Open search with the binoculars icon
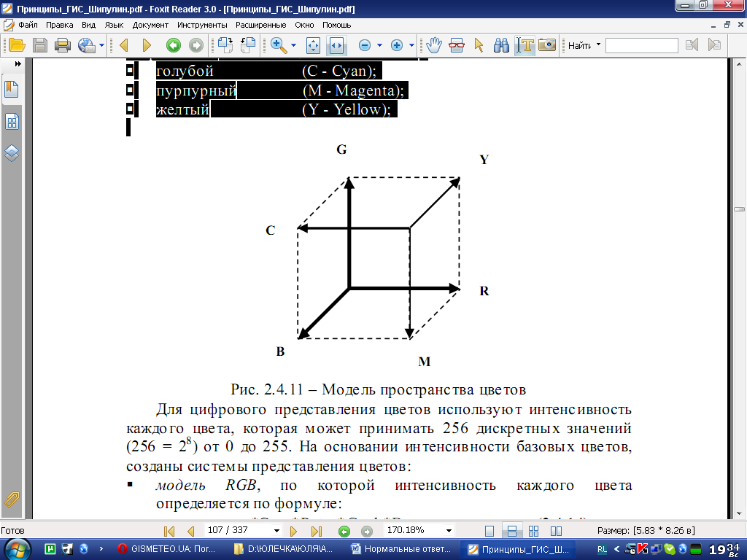The width and height of the screenshot is (747, 560). [501, 46]
